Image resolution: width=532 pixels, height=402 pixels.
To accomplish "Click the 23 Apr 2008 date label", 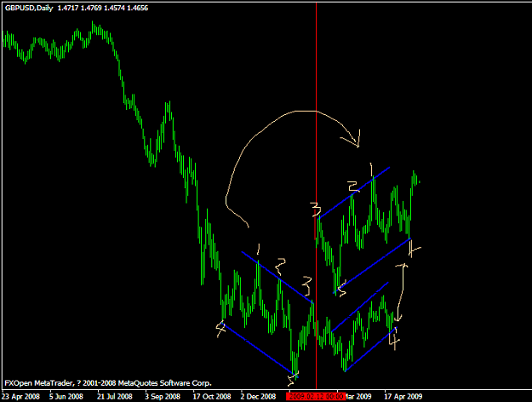I will coord(20,396).
